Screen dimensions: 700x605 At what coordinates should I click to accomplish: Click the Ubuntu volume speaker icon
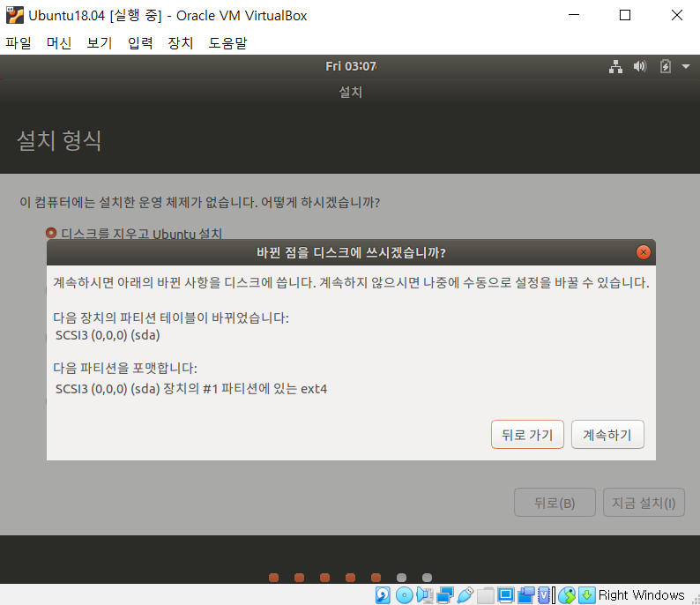pyautogui.click(x=640, y=66)
